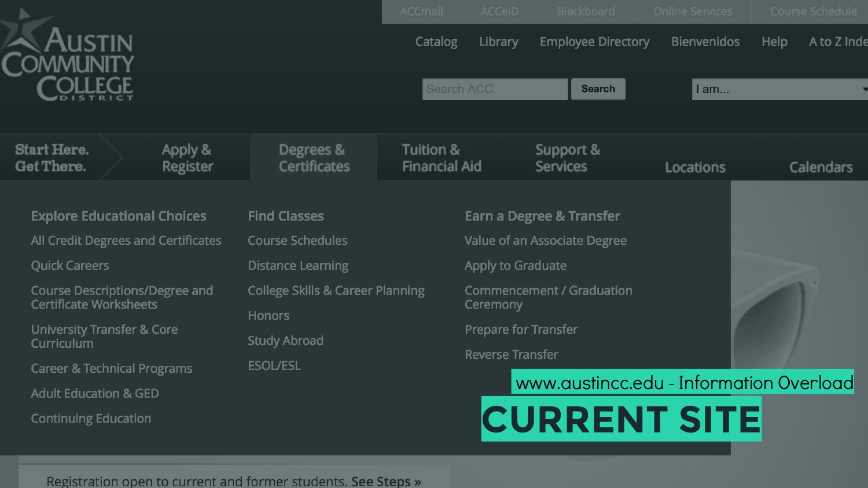Viewport: 868px width, 488px height.
Task: Open the Library link
Action: click(498, 42)
